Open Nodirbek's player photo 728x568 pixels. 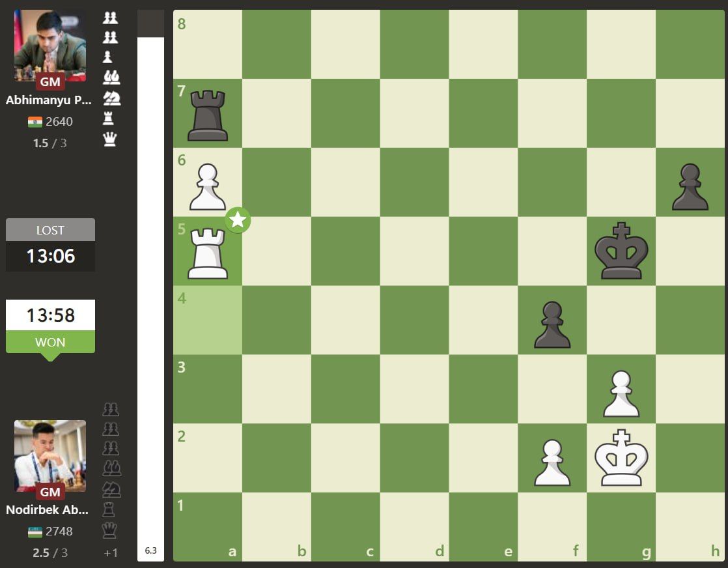click(x=50, y=456)
